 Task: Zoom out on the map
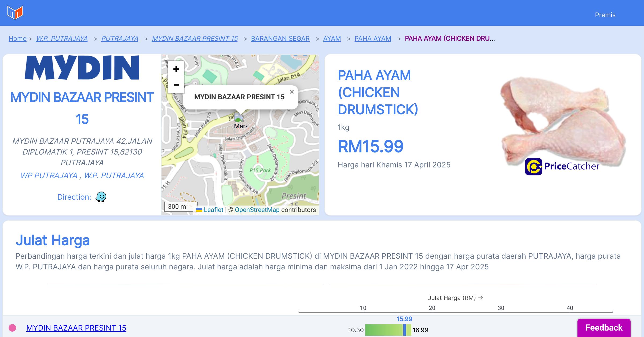(x=176, y=85)
